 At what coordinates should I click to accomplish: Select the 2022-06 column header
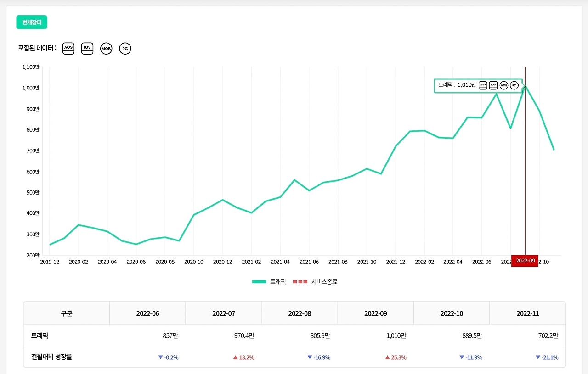(147, 313)
